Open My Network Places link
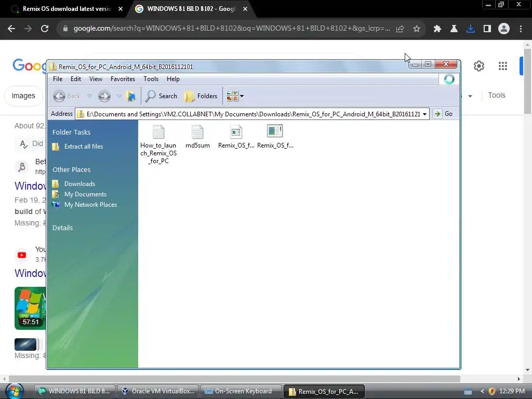The width and height of the screenshot is (532, 399). [x=90, y=205]
